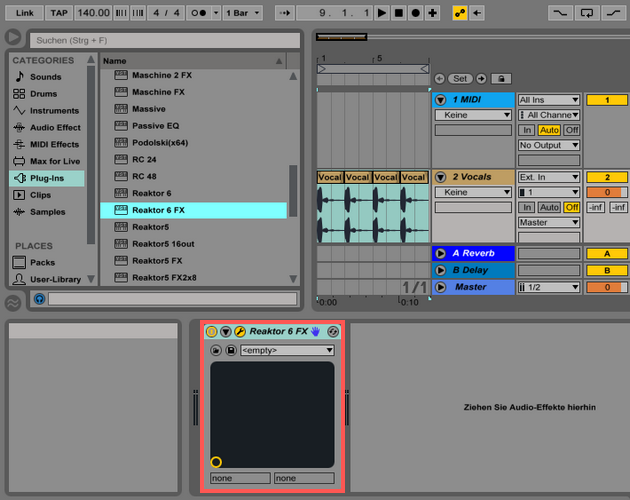Toggle the Follow playback button

284,13
